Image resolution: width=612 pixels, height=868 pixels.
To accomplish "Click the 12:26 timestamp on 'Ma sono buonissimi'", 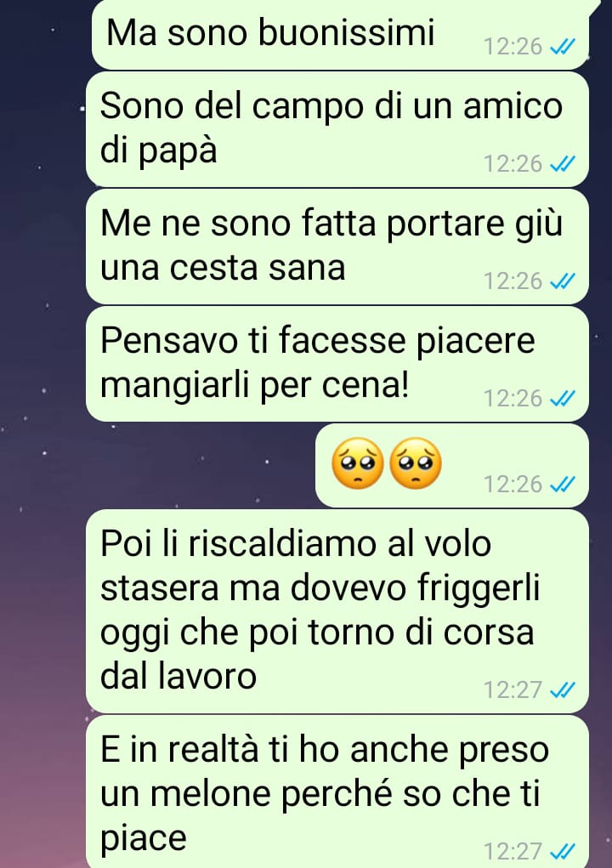I will [513, 47].
